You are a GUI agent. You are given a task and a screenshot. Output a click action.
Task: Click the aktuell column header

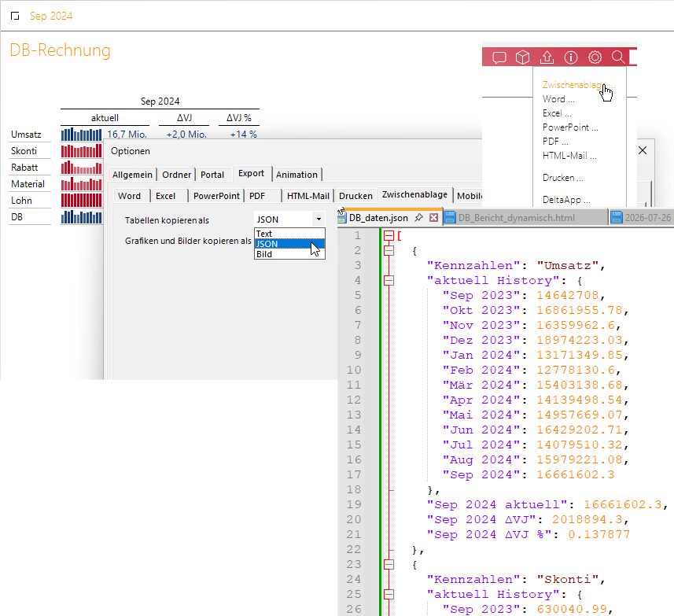click(x=105, y=118)
